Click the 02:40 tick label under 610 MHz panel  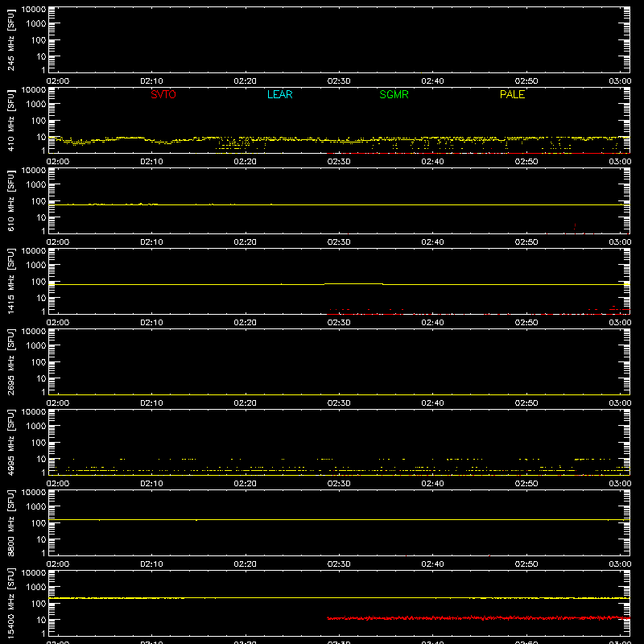click(432, 242)
